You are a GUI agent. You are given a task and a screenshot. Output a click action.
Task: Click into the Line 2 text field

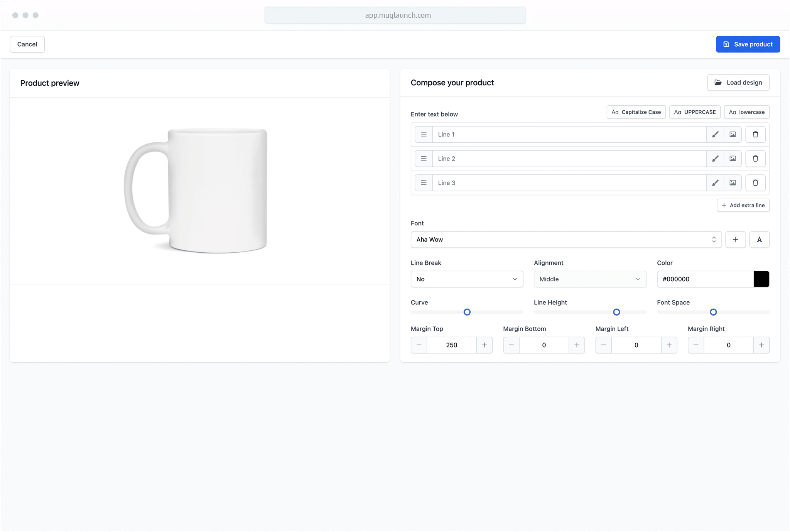click(x=569, y=159)
